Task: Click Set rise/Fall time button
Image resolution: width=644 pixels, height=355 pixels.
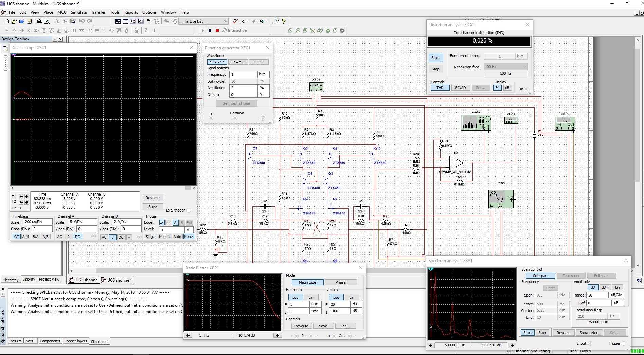Action: coord(236,103)
